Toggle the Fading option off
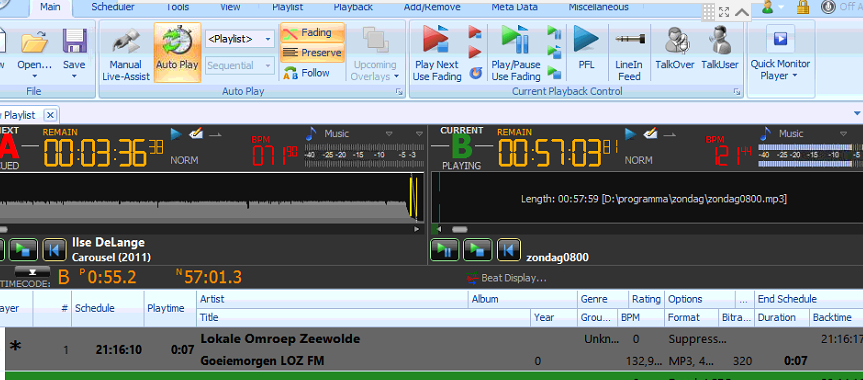863x380 pixels. pos(312,33)
